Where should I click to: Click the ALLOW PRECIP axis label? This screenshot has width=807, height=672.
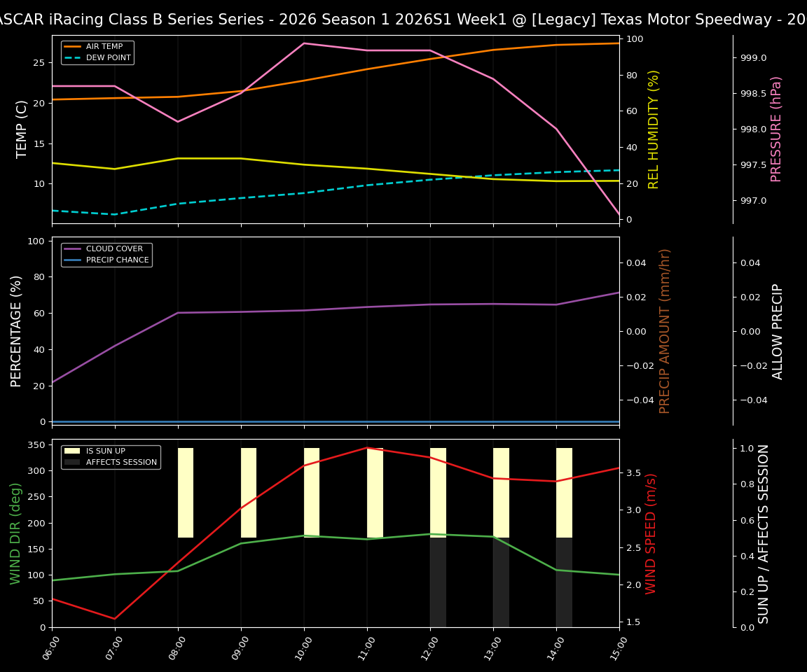coord(778,329)
